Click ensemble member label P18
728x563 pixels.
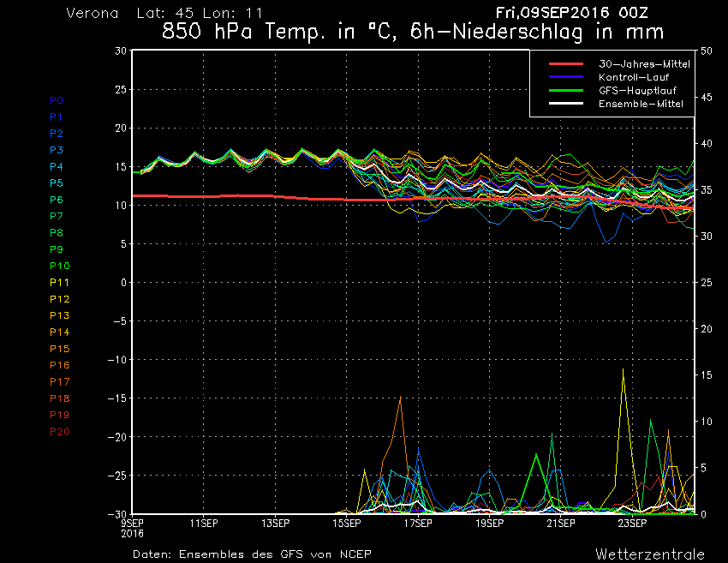(59, 398)
